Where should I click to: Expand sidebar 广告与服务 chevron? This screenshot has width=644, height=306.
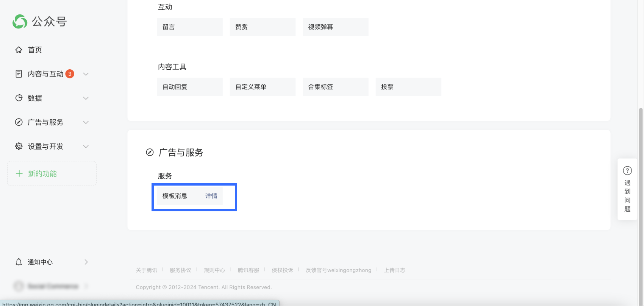pos(86,122)
